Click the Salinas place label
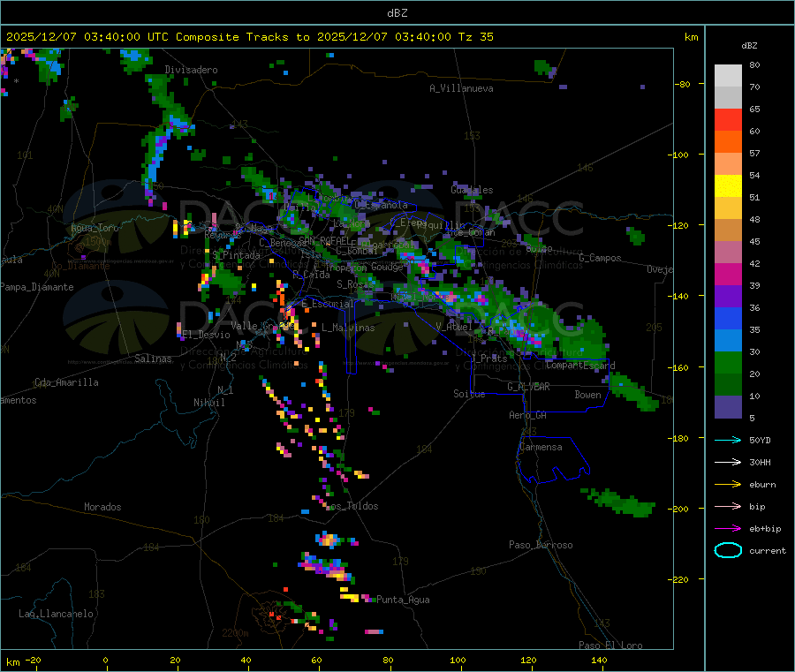 [x=153, y=359]
